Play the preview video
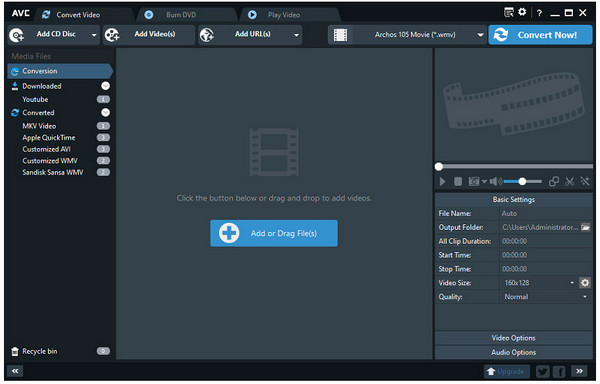This screenshot has height=384, width=600. coord(442,181)
